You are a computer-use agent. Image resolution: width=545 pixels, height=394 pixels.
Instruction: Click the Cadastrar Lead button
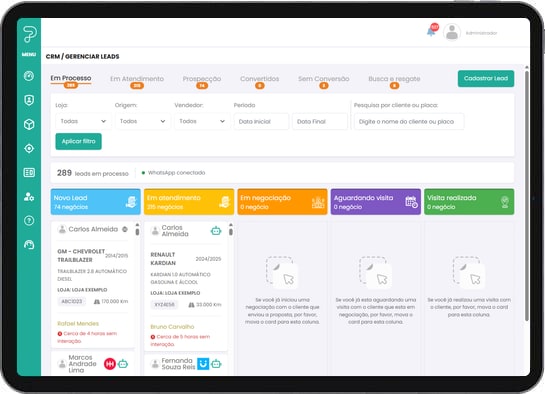coord(486,79)
